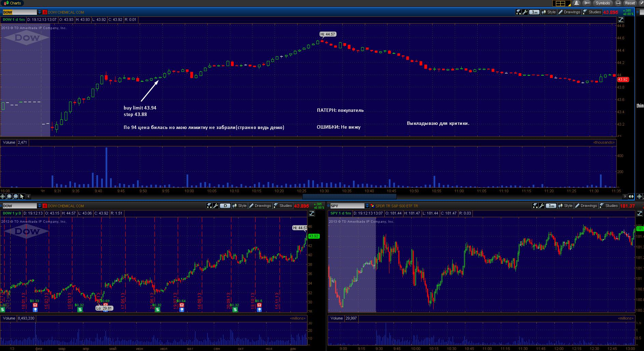This screenshot has height=351, width=644.
Task: Click the SPY symbol input field
Action: point(347,206)
